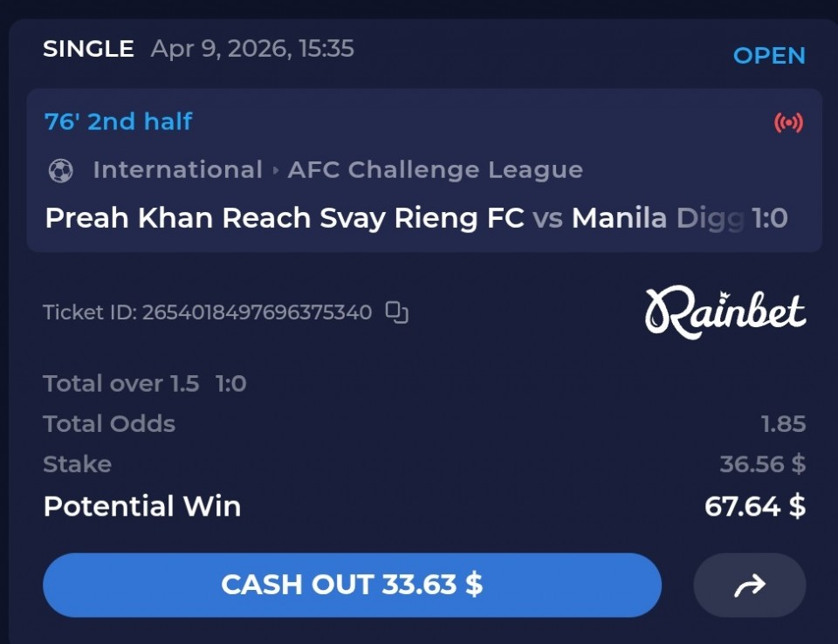The height and width of the screenshot is (644, 838).
Task: Click the Total over 1.5 selection
Action: tap(120, 383)
